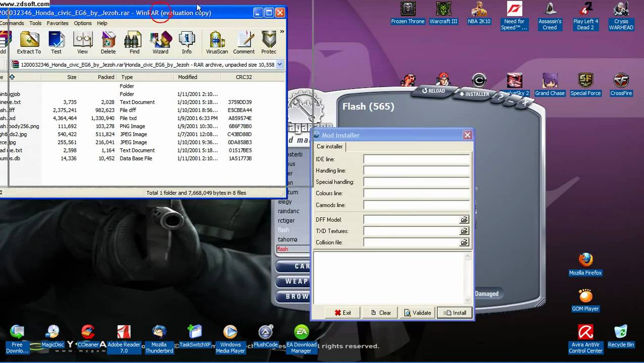Select the Grand Chase desktop icon
Image resolution: width=644 pixels, height=363 pixels.
tap(550, 85)
